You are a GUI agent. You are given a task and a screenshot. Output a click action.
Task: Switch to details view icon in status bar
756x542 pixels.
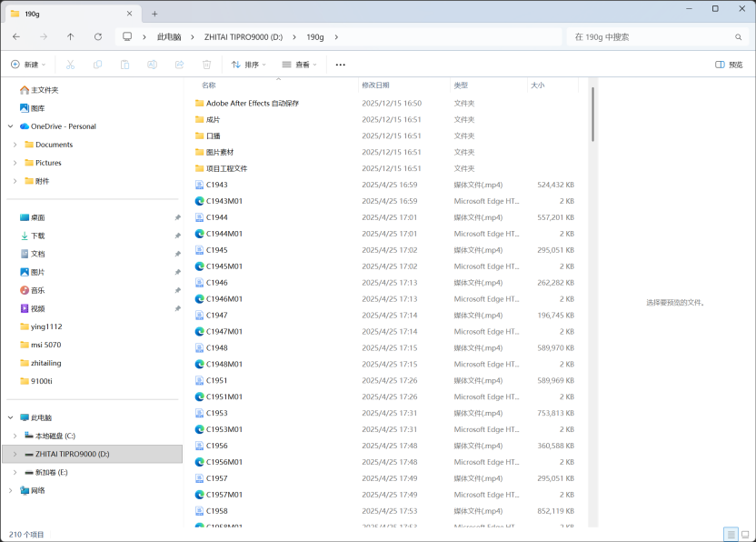click(x=731, y=534)
